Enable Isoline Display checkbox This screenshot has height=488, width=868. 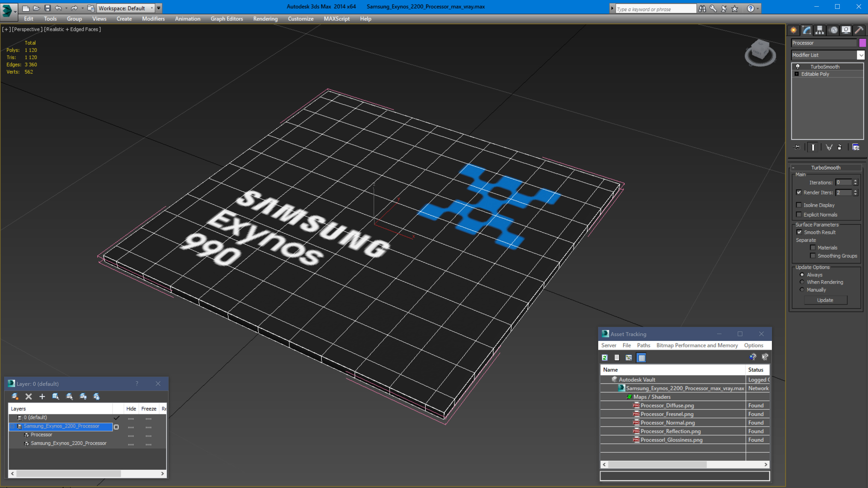(x=799, y=205)
